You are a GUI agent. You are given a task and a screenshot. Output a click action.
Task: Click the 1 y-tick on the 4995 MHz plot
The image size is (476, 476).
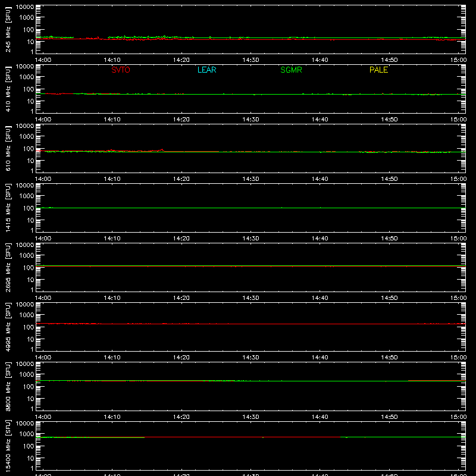click(32, 349)
